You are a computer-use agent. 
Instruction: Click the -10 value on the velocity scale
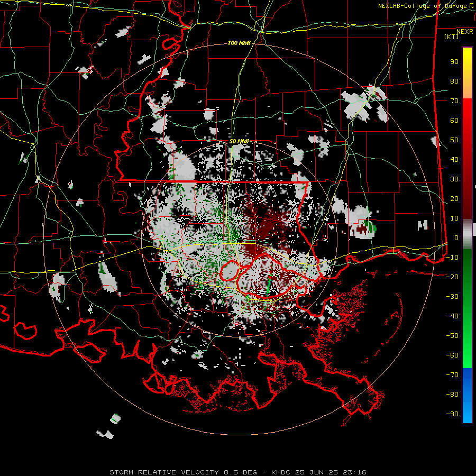452,258
